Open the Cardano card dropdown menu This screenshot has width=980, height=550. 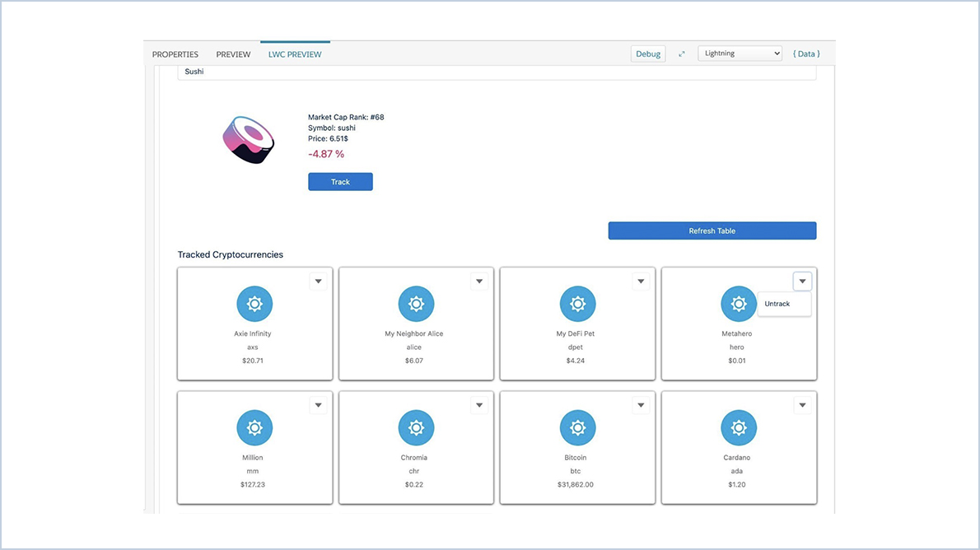[802, 404]
